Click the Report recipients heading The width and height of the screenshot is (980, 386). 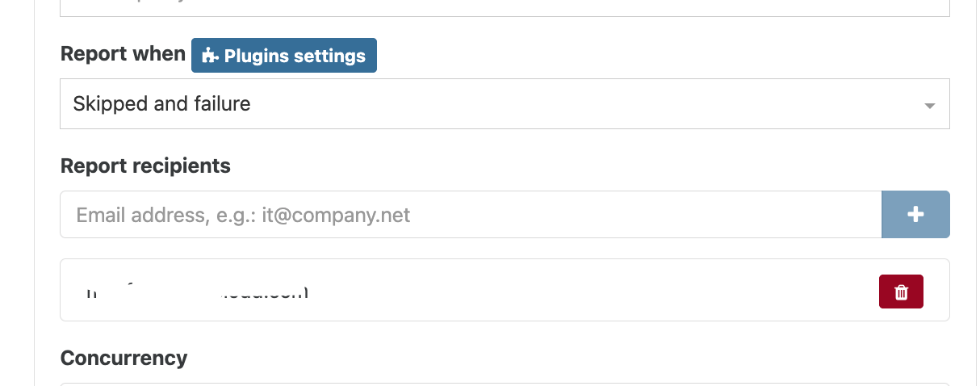click(145, 166)
